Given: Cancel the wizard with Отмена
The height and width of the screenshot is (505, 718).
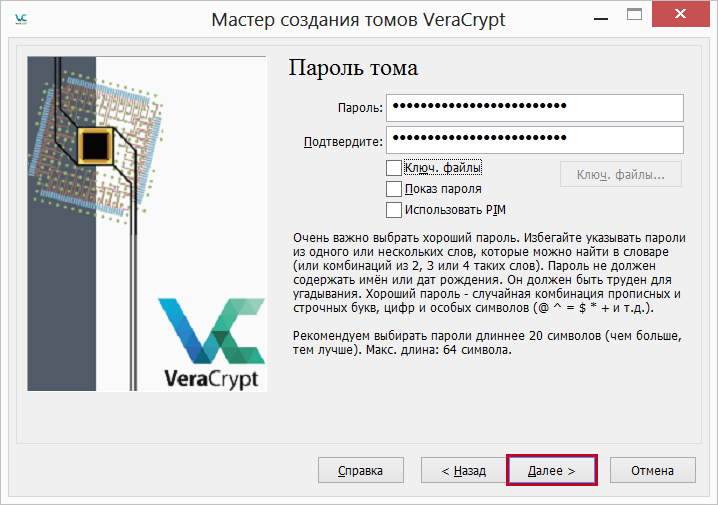Looking at the screenshot, I should (x=653, y=470).
